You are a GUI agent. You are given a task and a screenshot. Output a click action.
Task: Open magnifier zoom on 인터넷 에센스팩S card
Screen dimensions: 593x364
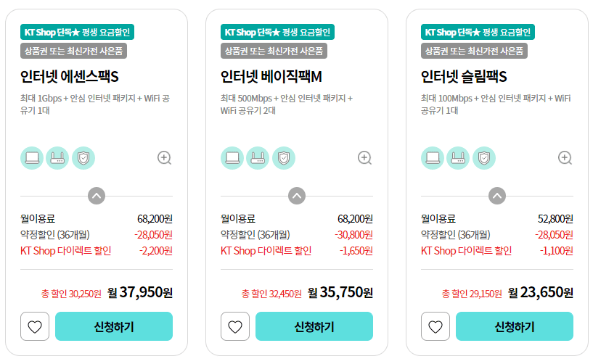click(x=165, y=158)
